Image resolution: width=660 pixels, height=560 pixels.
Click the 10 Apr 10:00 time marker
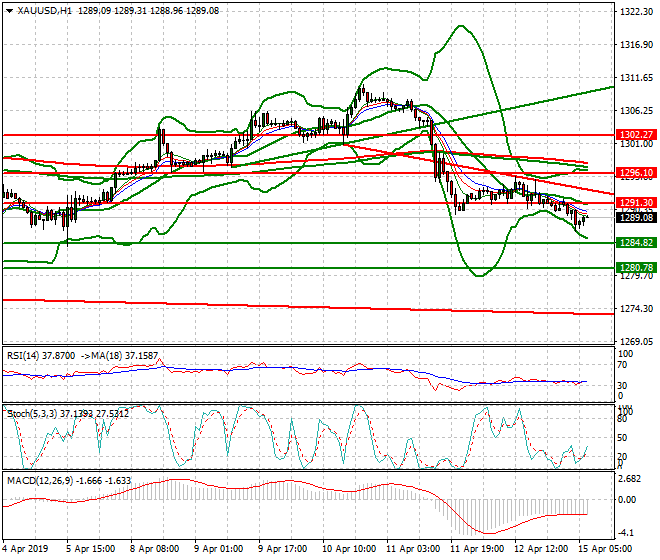348,549
